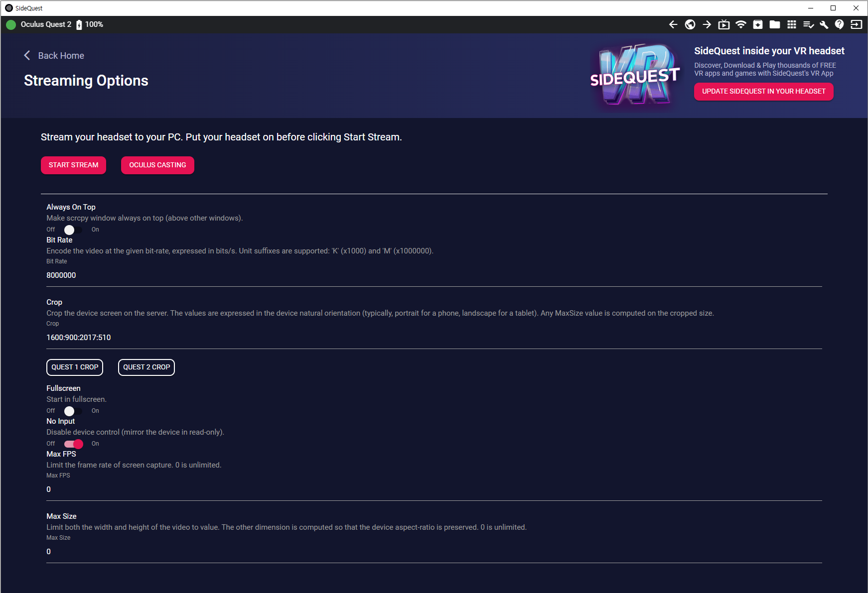Image resolution: width=868 pixels, height=593 pixels.
Task: Click the green device connection status dot
Action: click(11, 24)
